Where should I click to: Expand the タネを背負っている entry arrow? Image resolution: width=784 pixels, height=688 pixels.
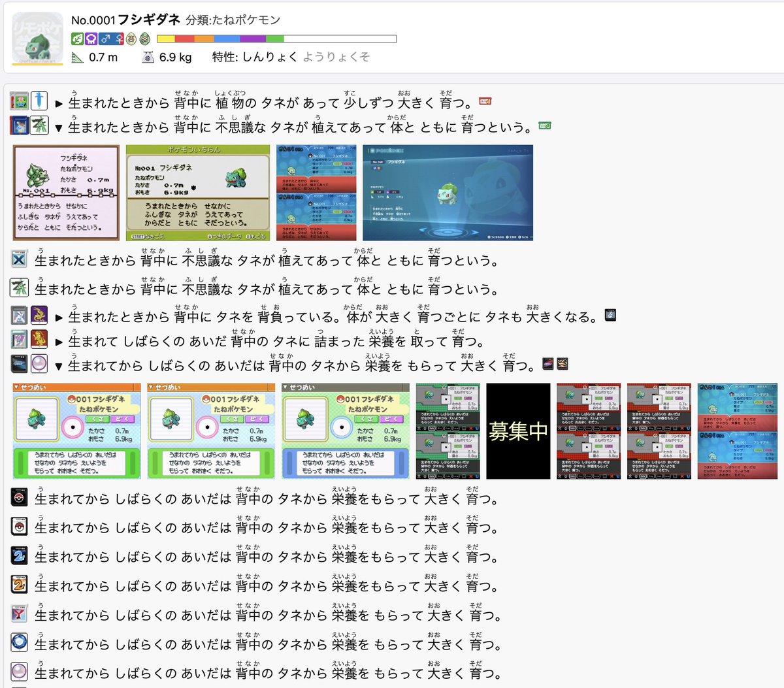pyautogui.click(x=59, y=318)
